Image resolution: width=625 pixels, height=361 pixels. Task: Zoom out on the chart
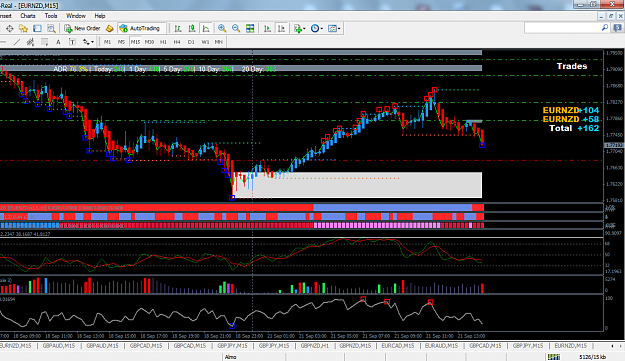pos(236,28)
